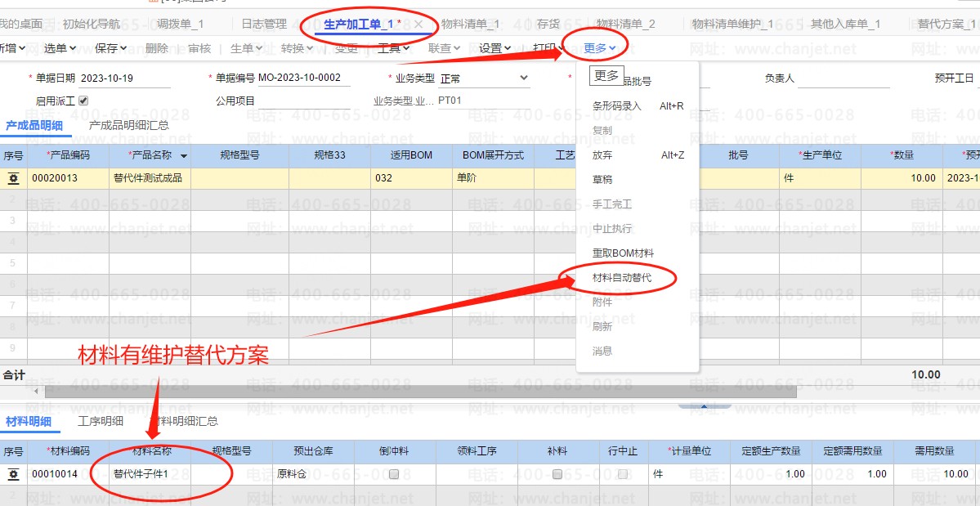Click the gear icon in product row 1
Screen dimensions: 980x506
click(x=14, y=178)
